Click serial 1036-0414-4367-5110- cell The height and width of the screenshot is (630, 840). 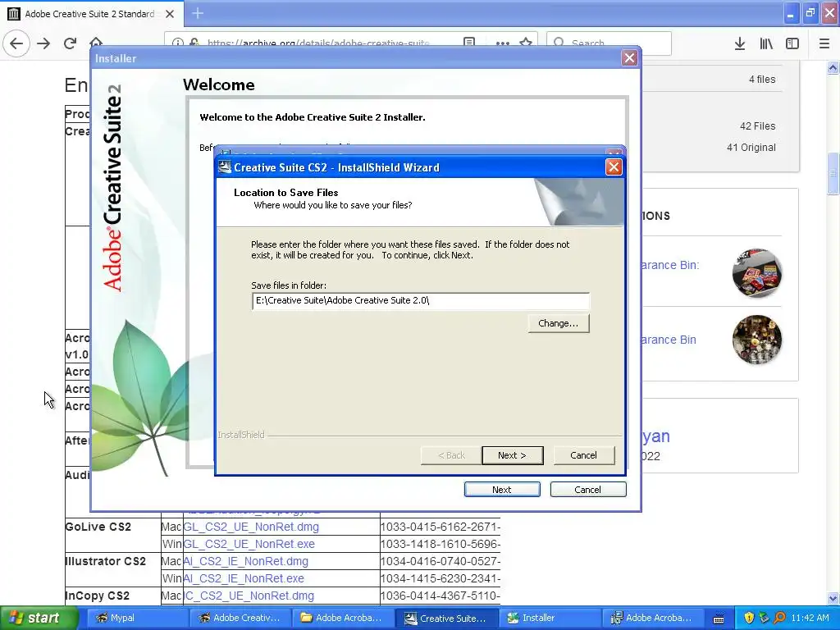440,596
